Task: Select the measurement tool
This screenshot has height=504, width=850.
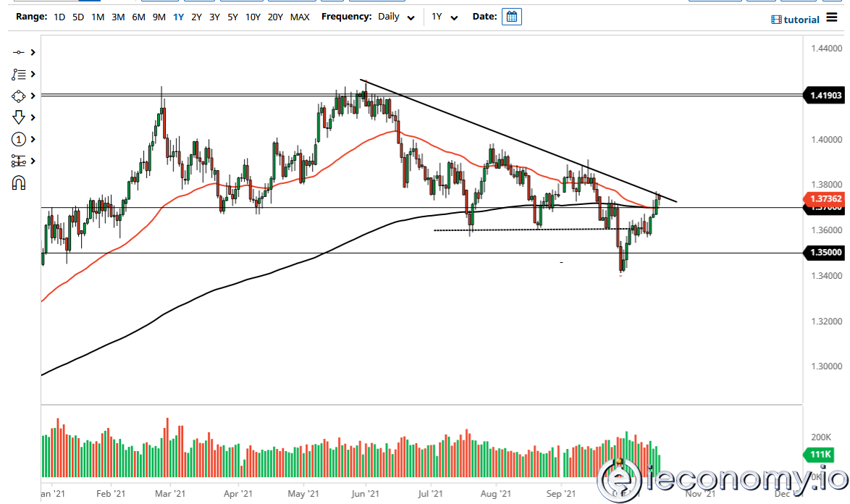Action: pos(18,161)
